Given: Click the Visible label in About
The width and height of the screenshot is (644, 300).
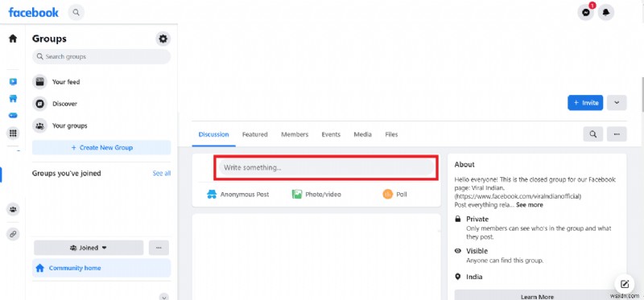Looking at the screenshot, I should pyautogui.click(x=477, y=251).
